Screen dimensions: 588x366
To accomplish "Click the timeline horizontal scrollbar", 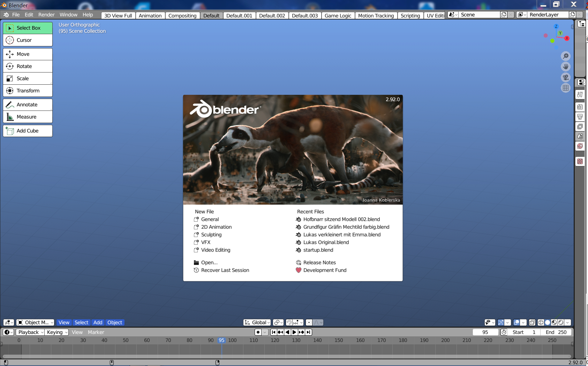I will pyautogui.click(x=286, y=356).
